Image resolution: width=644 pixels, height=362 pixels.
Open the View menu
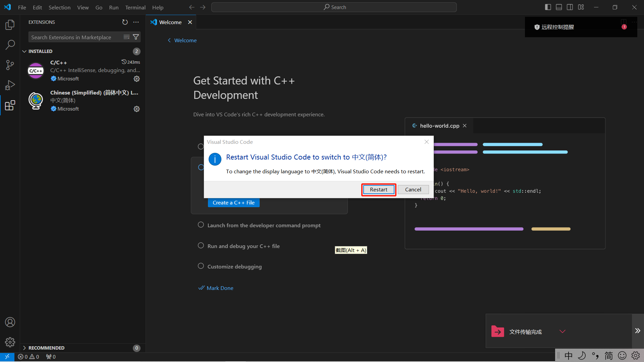(x=83, y=7)
